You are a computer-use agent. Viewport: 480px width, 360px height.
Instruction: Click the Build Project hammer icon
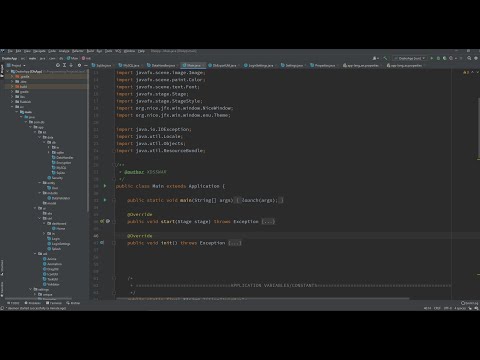385,58
